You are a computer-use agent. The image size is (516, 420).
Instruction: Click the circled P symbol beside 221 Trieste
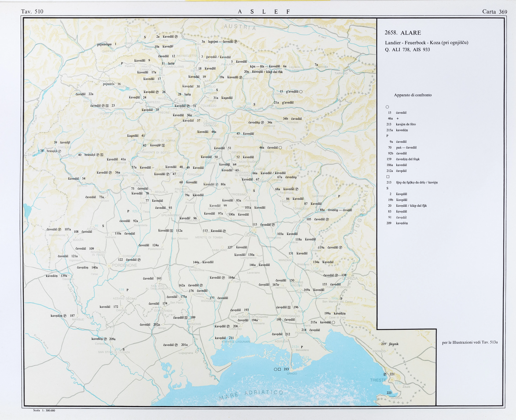pyautogui.click(x=385, y=374)
